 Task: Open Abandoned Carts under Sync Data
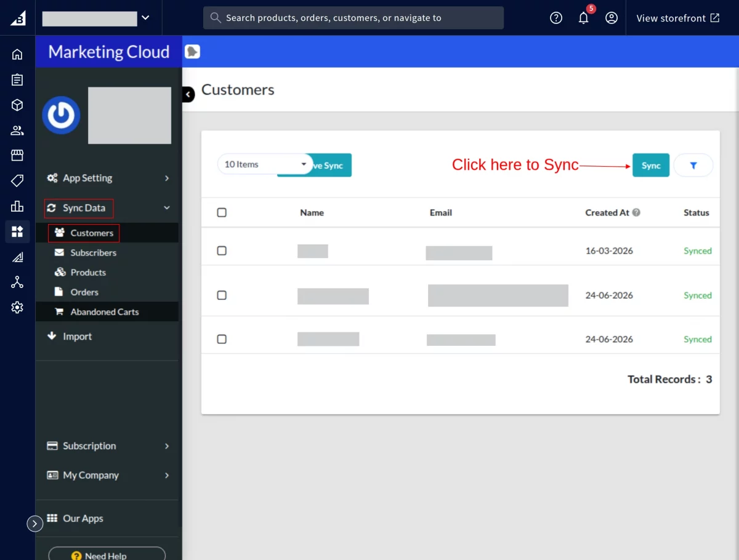coord(105,311)
